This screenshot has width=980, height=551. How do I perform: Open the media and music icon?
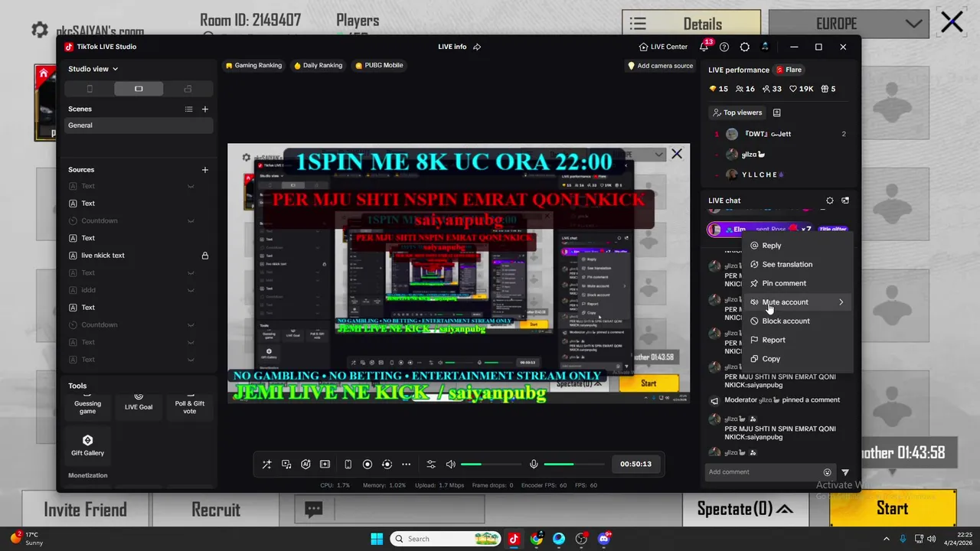click(286, 465)
